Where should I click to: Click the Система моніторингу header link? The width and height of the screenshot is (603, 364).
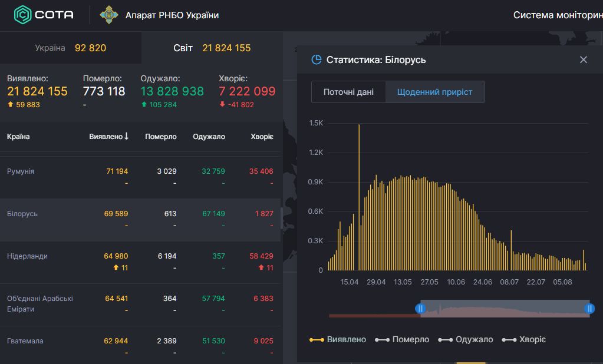(x=558, y=15)
